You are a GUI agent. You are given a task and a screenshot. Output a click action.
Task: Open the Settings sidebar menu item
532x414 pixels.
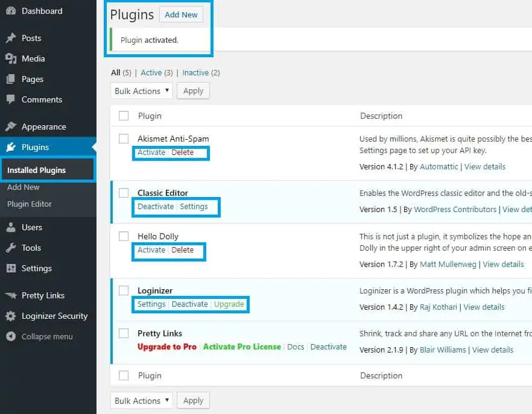coord(37,269)
